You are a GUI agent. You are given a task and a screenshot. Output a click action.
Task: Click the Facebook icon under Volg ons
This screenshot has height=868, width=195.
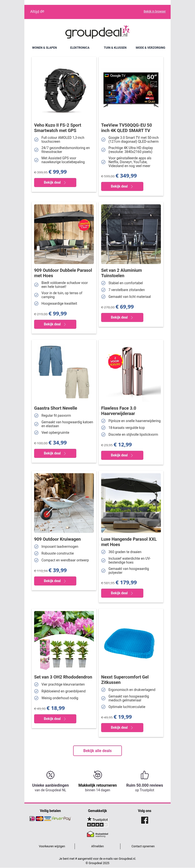[x=144, y=820]
